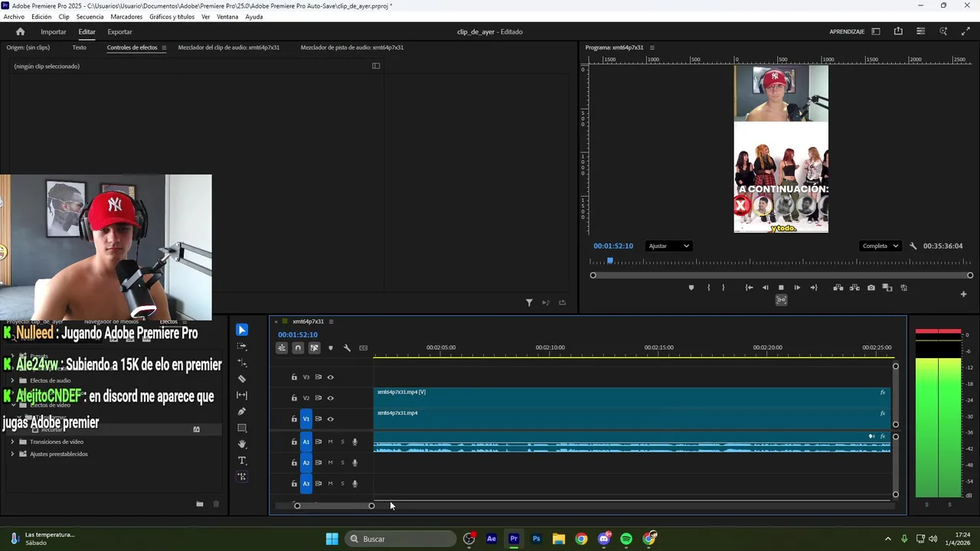Open the quick export share icon
The image size is (980, 551).
click(x=898, y=31)
